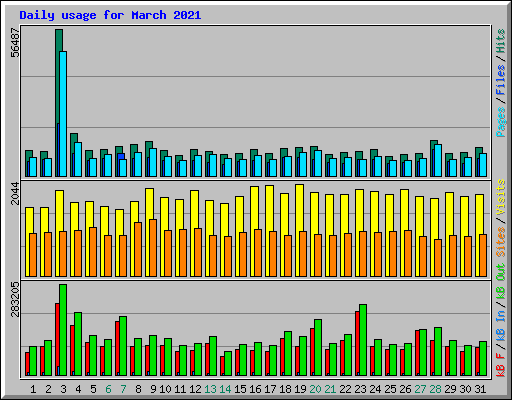The height and width of the screenshot is (400, 512).
Task: Click the 'Sites' legend label
Action: (501, 242)
